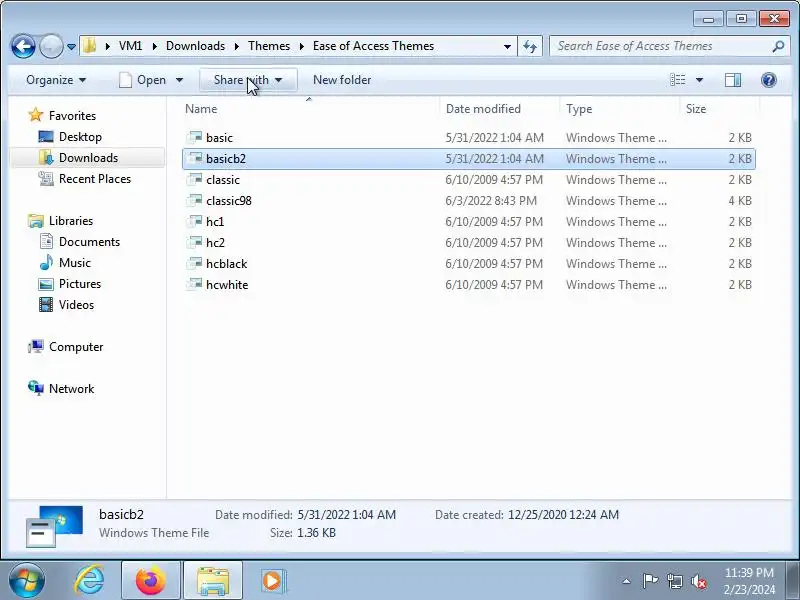Show hidden tray icons arrow
The height and width of the screenshot is (600, 800).
pos(627,581)
